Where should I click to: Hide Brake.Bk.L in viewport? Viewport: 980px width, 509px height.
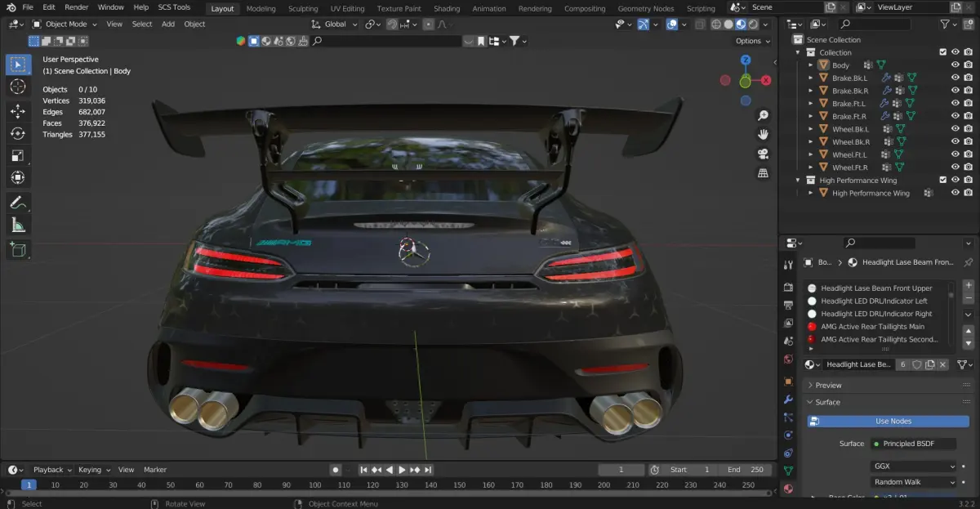(x=955, y=78)
